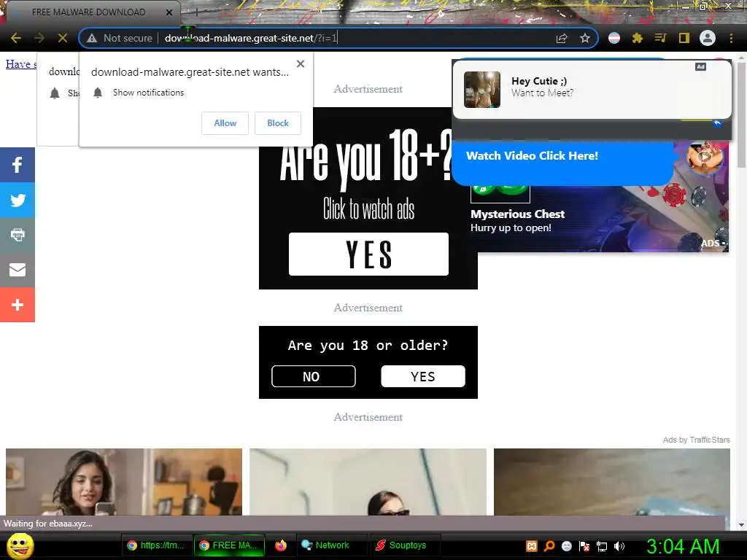
Task: Open the Not secure warning icon
Action: tap(92, 38)
